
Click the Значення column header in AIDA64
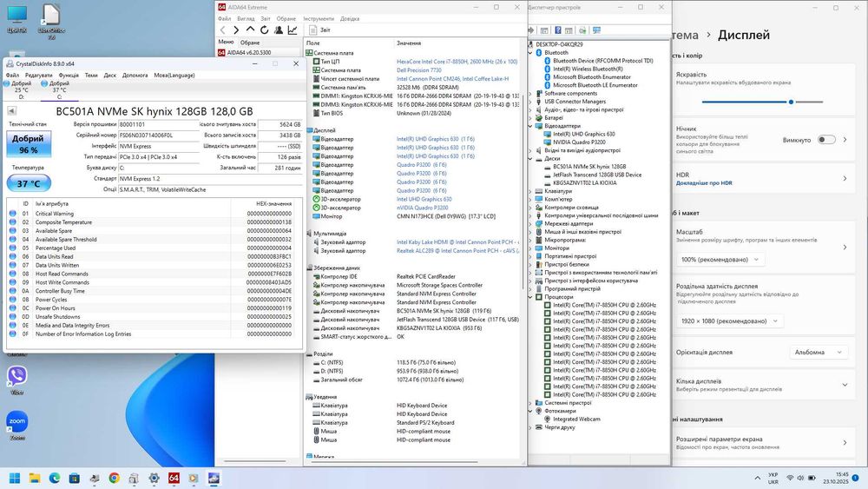tap(409, 43)
